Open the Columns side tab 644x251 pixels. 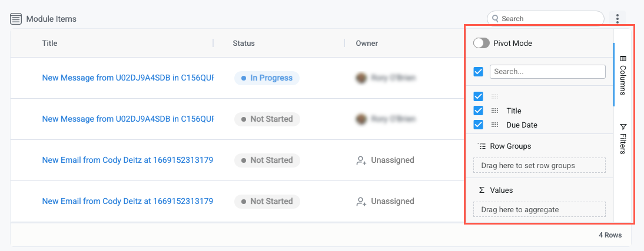pos(623,75)
